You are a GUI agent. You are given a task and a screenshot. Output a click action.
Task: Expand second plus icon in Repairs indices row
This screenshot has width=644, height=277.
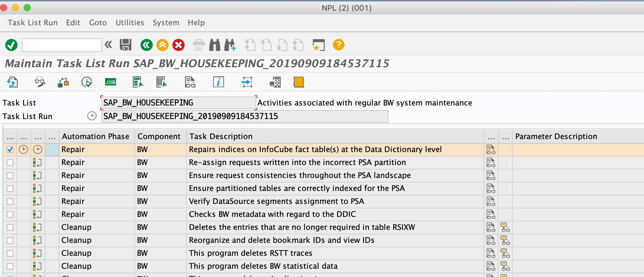(37, 149)
